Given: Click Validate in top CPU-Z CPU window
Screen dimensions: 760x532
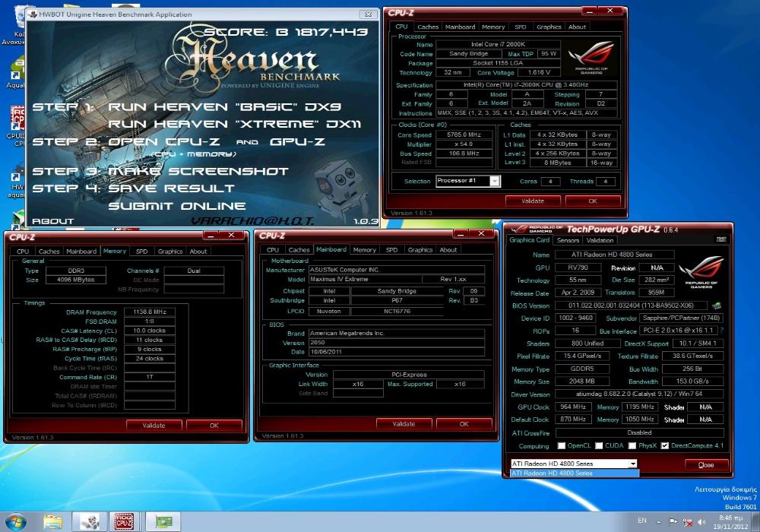Looking at the screenshot, I should [x=533, y=201].
